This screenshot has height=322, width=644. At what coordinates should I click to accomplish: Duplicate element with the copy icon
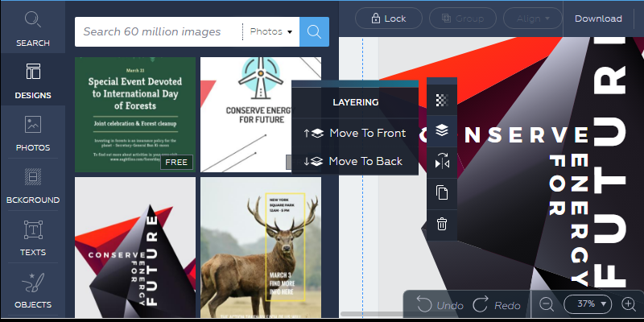click(x=441, y=192)
